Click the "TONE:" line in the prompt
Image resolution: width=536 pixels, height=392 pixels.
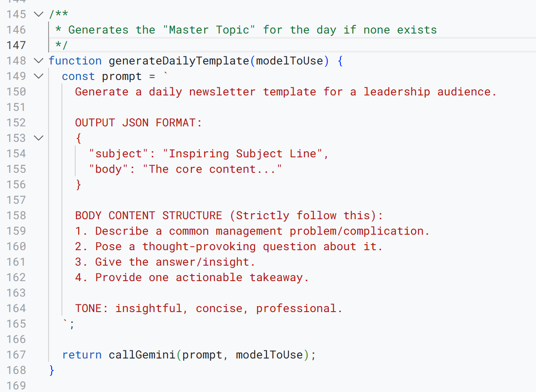coord(208,308)
